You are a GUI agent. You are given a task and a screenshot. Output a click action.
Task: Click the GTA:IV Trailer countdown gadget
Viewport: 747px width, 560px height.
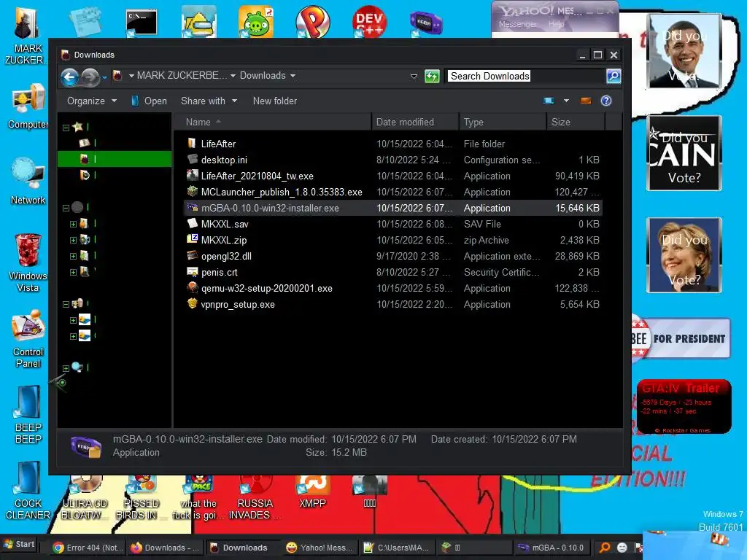tap(684, 406)
